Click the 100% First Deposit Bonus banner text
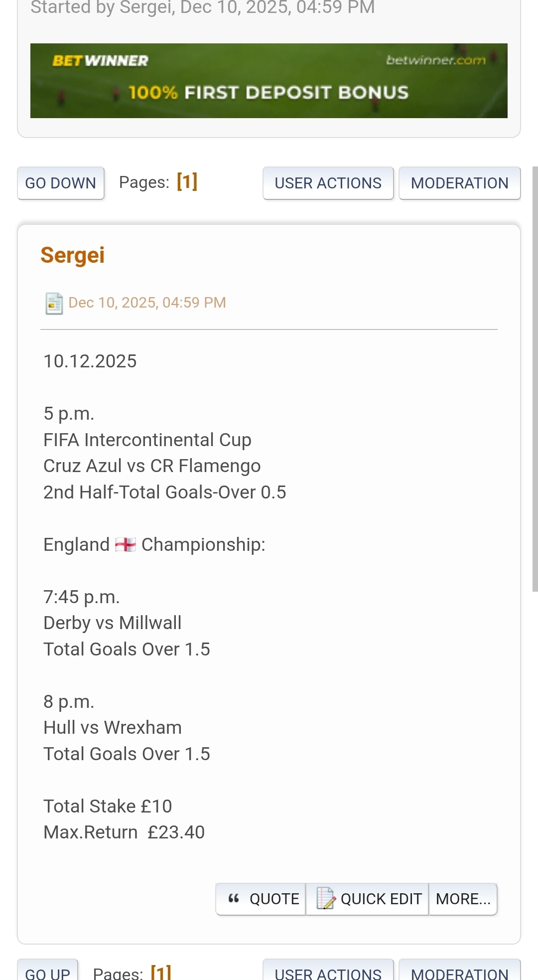Viewport: 538px width, 980px height. [269, 93]
